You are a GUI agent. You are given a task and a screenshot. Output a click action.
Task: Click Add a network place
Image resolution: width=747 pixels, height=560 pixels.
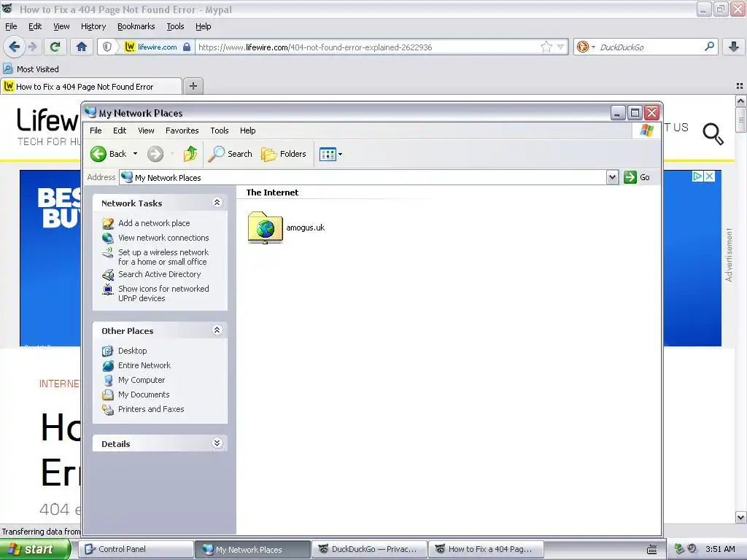click(x=154, y=223)
